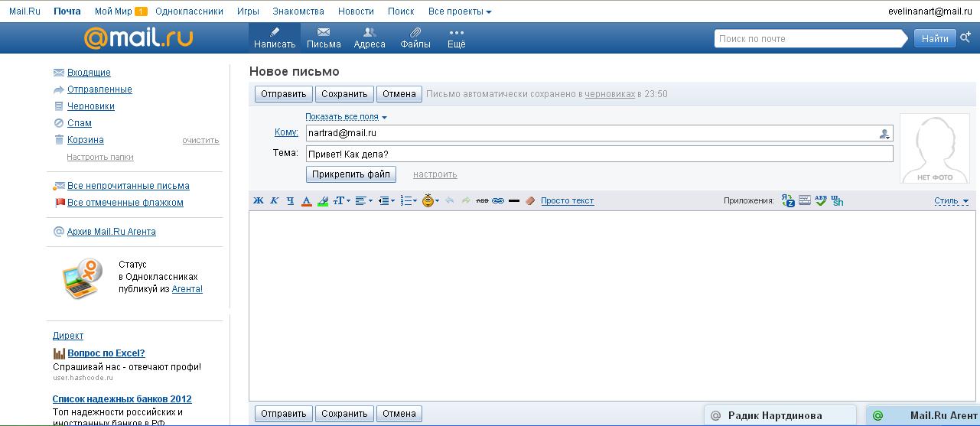Open Одноклассники in top navigation
This screenshot has height=426, width=980.
(189, 11)
